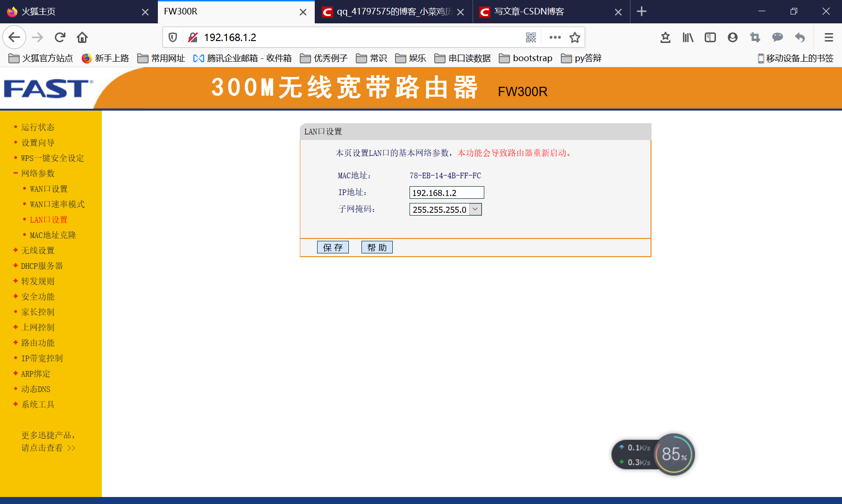842x504 pixels.
Task: Click the blocked-content icon in address bar
Action: pos(192,37)
